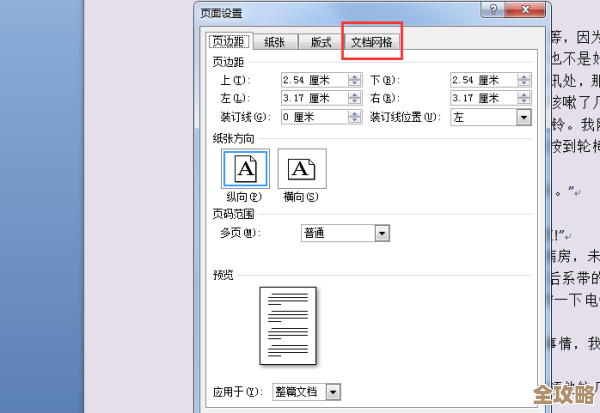This screenshot has width=600, height=413.
Task: Increase the 右 right margin with up arrow
Action: pyautogui.click(x=524, y=95)
